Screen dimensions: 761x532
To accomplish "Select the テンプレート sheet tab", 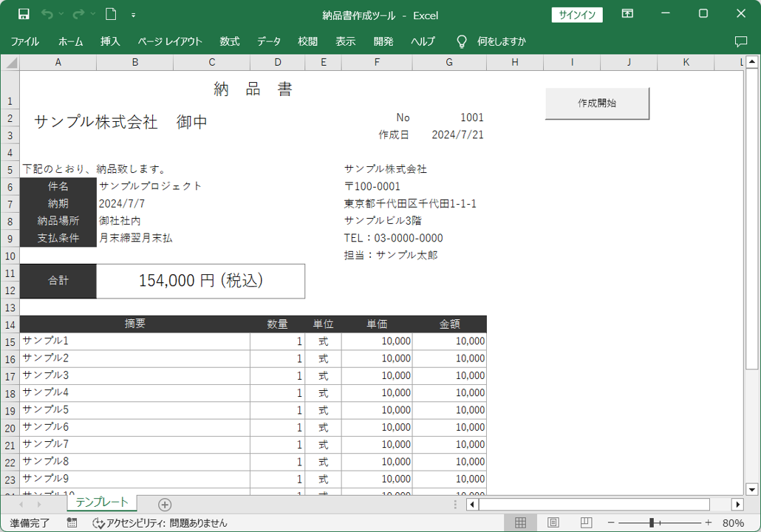I will (x=102, y=502).
